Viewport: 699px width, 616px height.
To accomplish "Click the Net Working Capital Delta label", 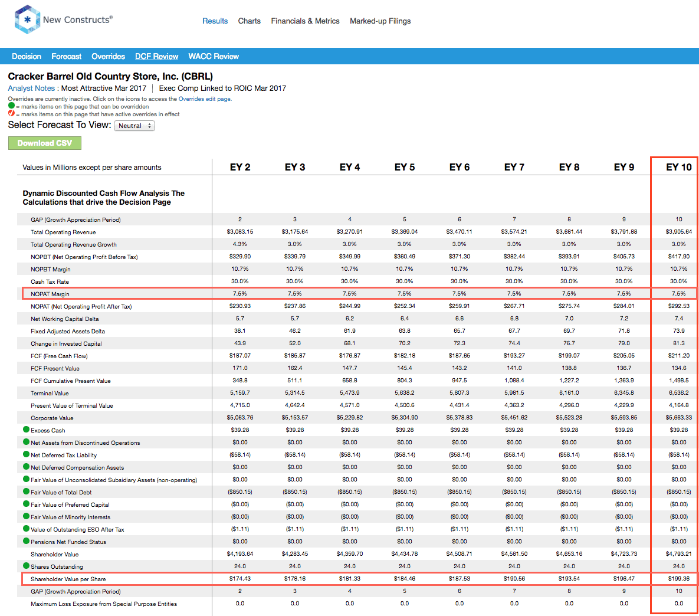I will click(65, 319).
